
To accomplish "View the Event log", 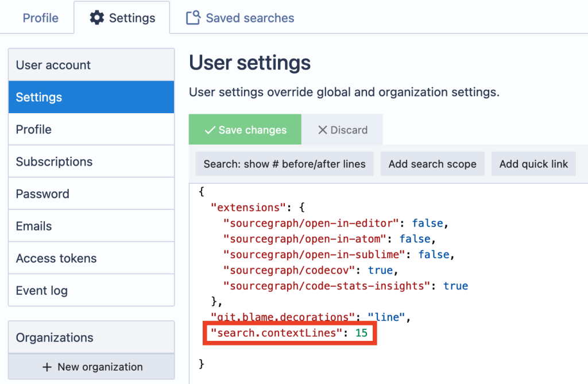I will tap(91, 290).
